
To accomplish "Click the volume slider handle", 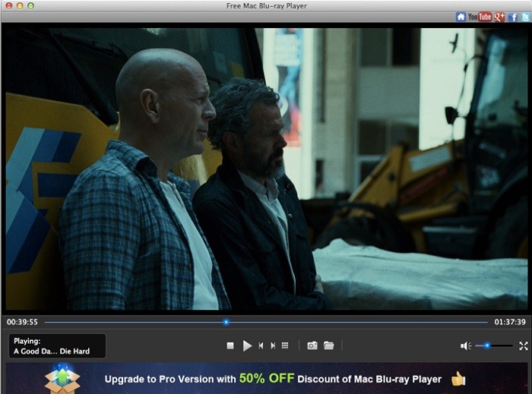I will click(x=487, y=345).
